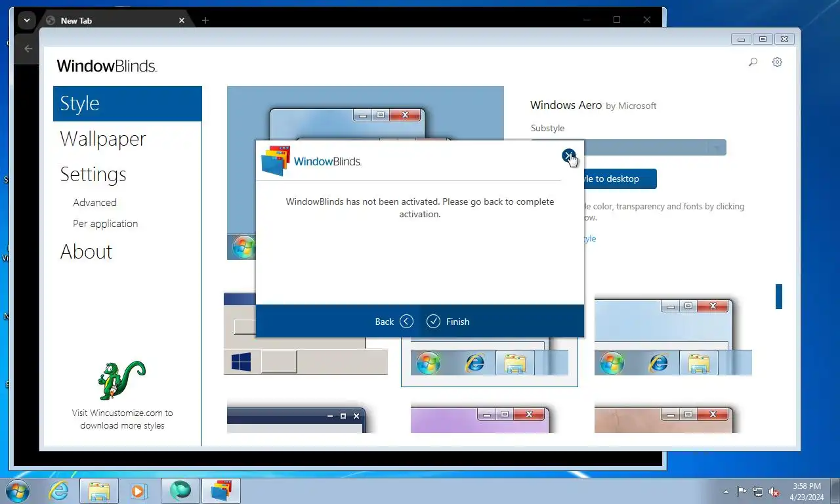Click the Wincustomize gecko mascot icon
This screenshot has height=504, width=840.
tap(121, 380)
